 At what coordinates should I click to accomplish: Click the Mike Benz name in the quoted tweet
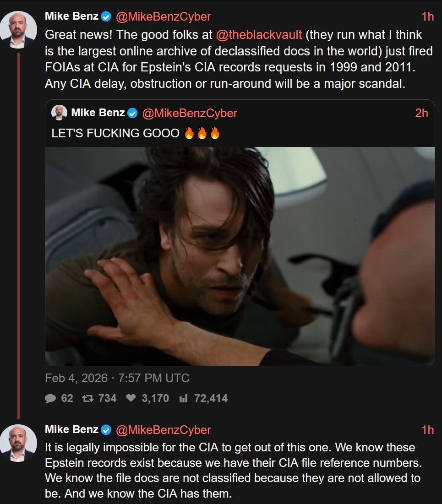98,113
